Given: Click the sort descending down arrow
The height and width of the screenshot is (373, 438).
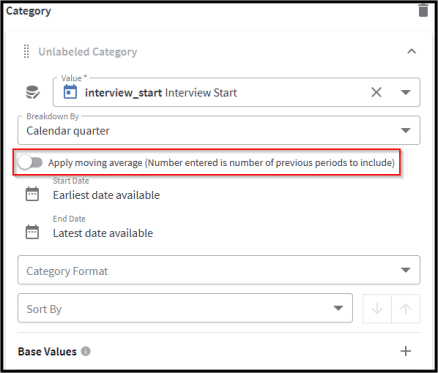Looking at the screenshot, I should click(377, 309).
